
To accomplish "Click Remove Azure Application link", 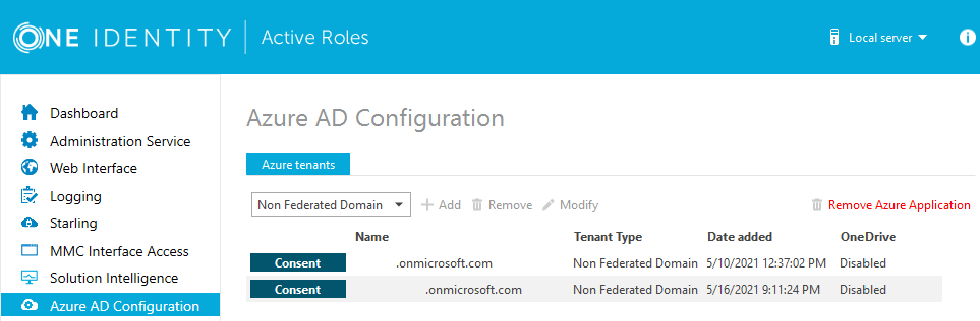I will [x=899, y=205].
